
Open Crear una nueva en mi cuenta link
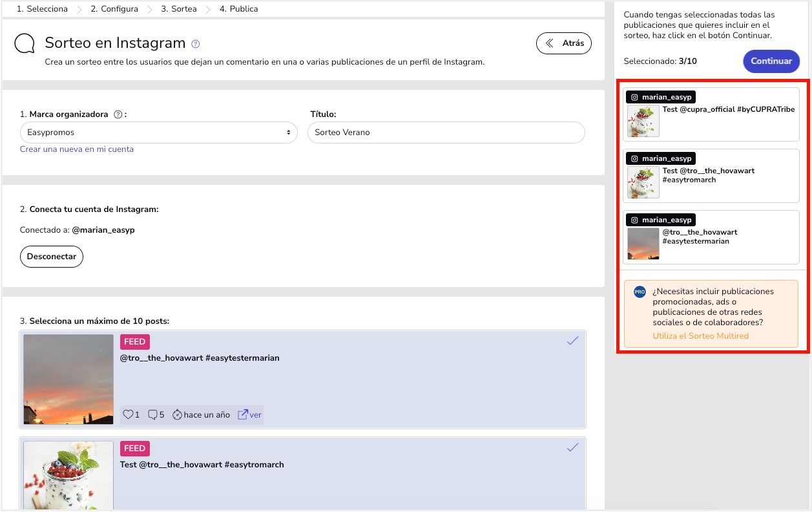[x=77, y=149]
